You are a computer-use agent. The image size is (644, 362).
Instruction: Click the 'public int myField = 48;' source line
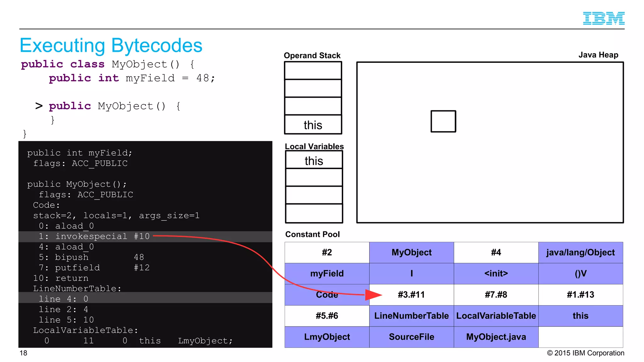[x=132, y=78]
